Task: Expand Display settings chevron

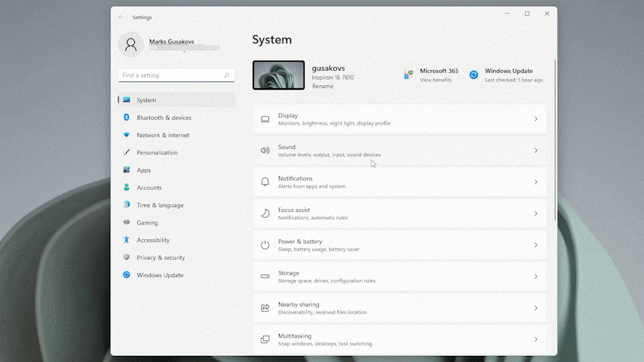Action: click(x=536, y=118)
